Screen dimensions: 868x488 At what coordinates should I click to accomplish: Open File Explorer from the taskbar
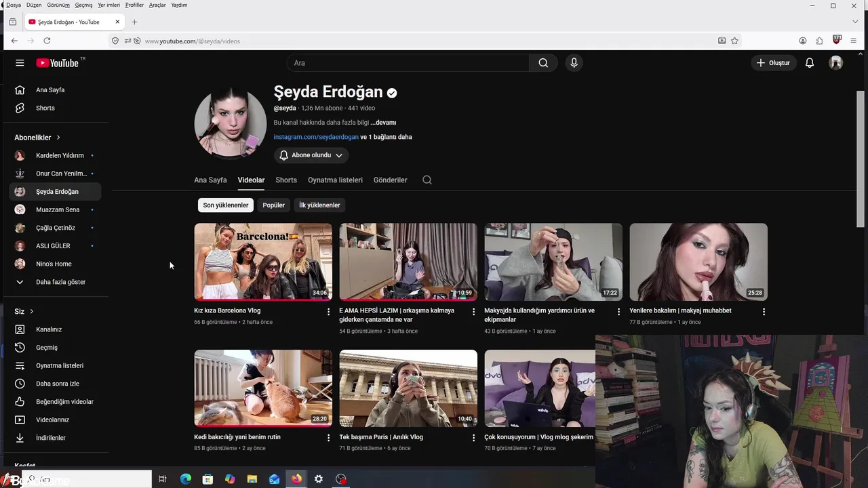252,479
